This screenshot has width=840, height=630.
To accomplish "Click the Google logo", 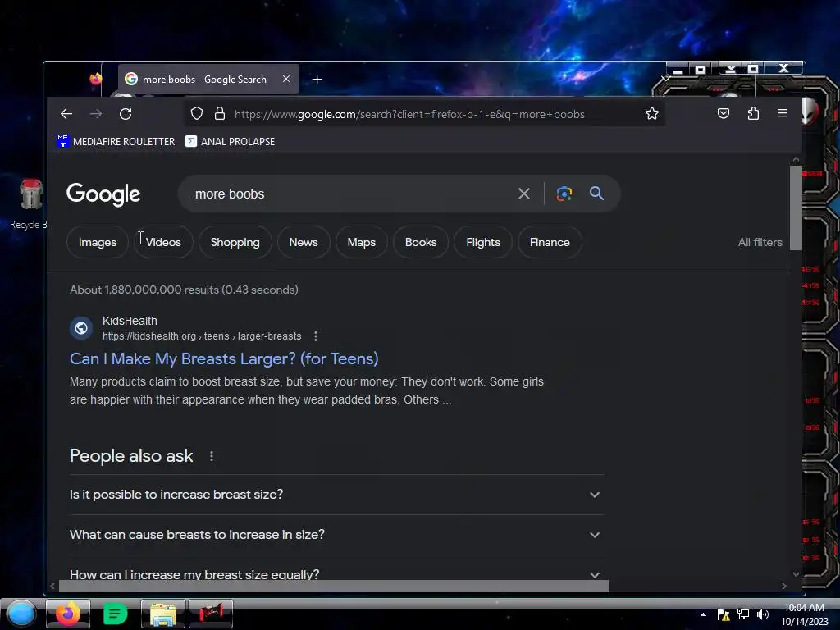I will 103,194.
